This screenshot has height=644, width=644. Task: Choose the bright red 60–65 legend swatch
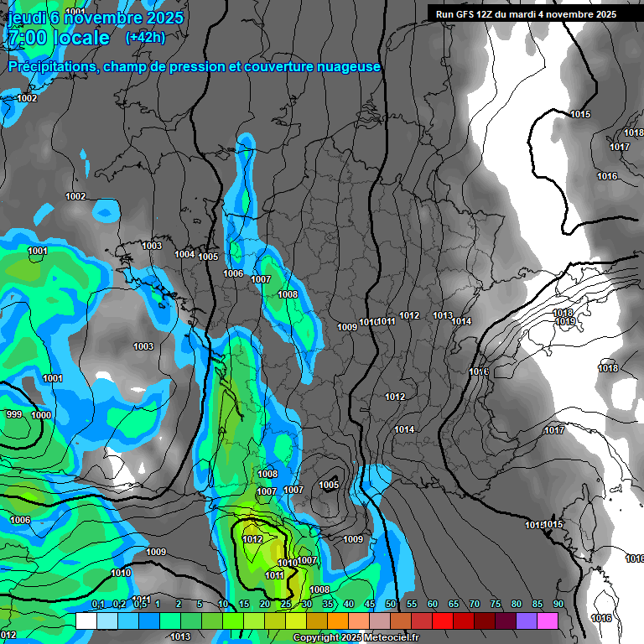443,621
